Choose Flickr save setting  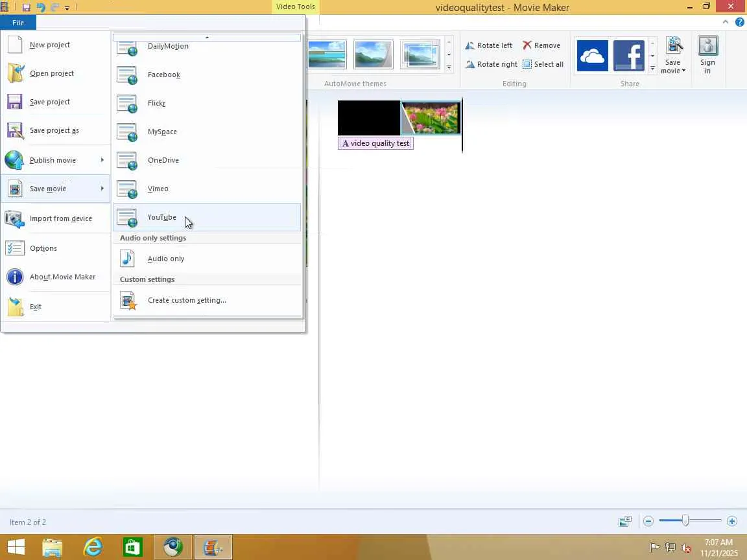point(207,103)
